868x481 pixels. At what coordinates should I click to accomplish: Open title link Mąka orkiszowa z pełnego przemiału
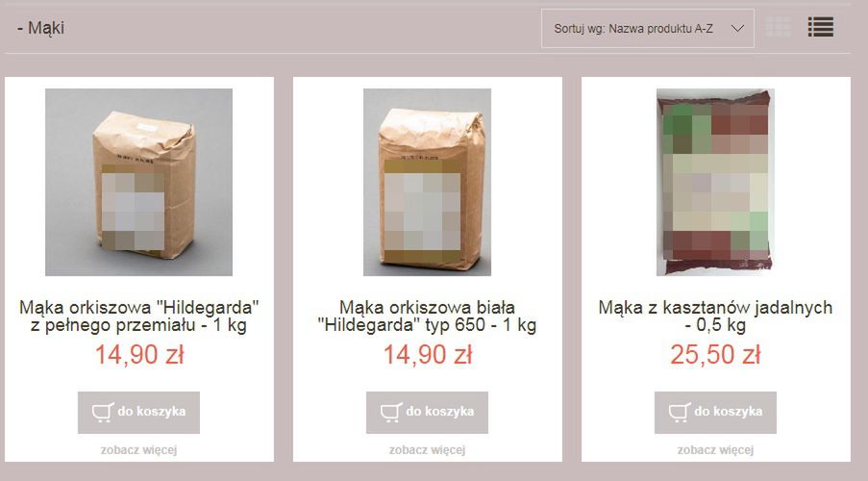coord(139,316)
